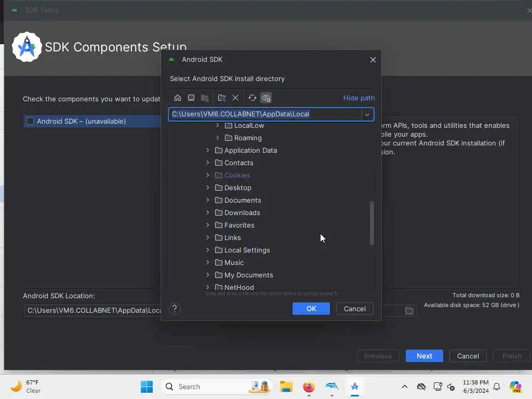Close the Android SDK dialog
The image size is (532, 399).
(x=373, y=60)
